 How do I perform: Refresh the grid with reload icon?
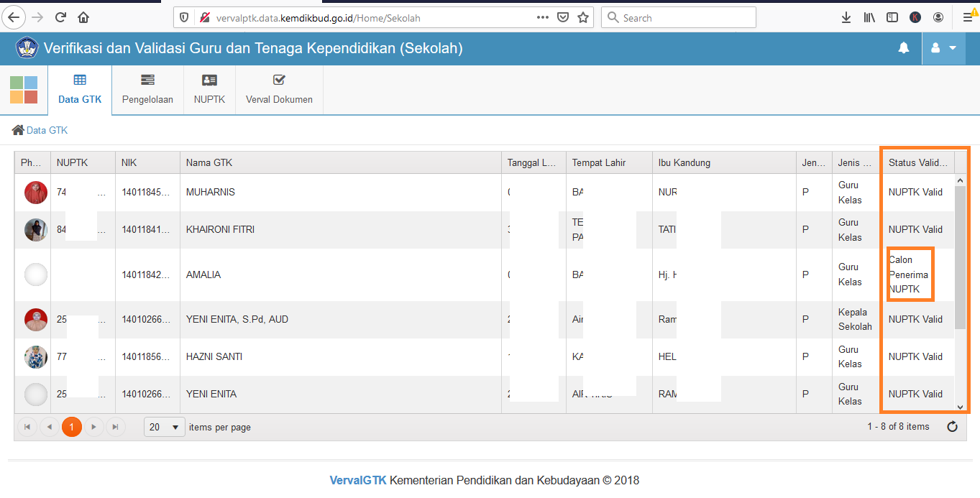point(953,427)
